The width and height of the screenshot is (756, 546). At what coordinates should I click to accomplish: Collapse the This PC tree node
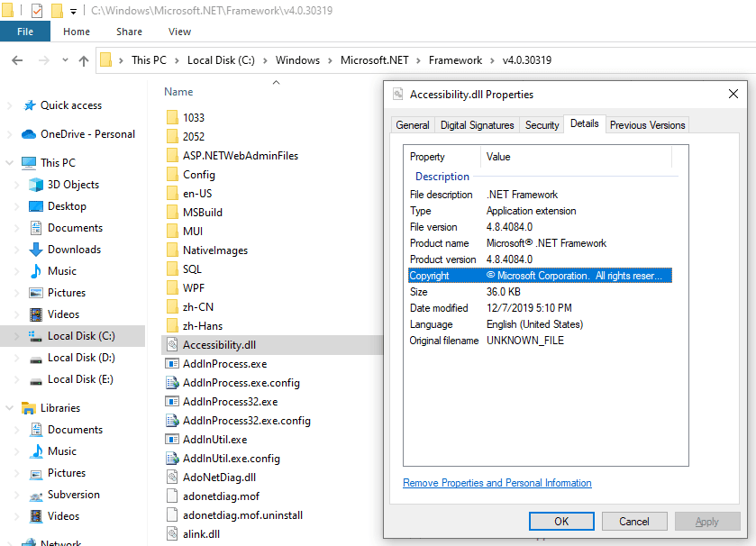[9, 163]
